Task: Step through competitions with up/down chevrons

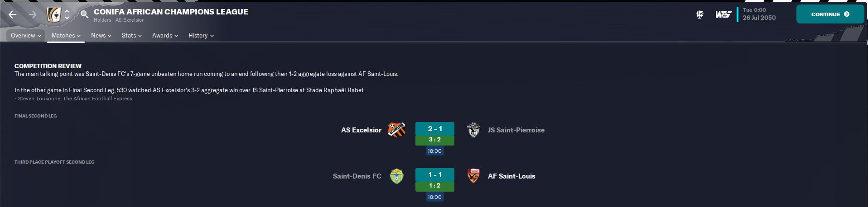Action: pos(67,14)
